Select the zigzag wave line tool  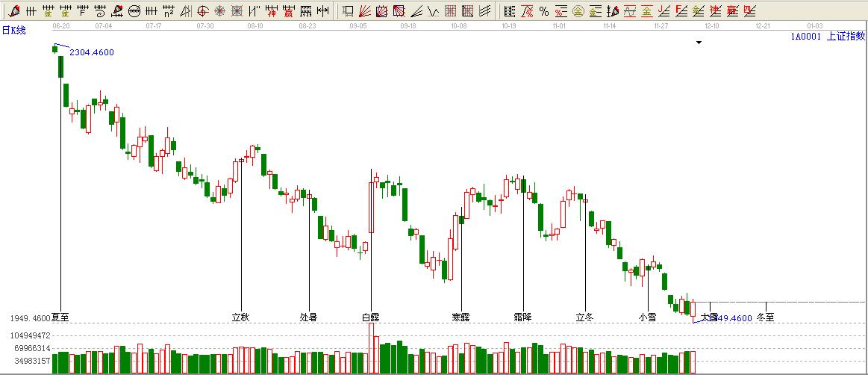(433, 11)
